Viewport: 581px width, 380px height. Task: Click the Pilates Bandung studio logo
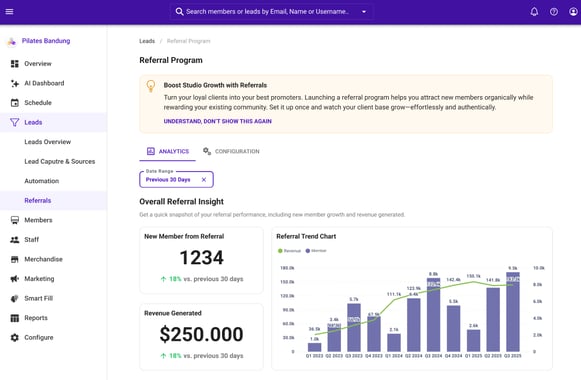point(12,41)
